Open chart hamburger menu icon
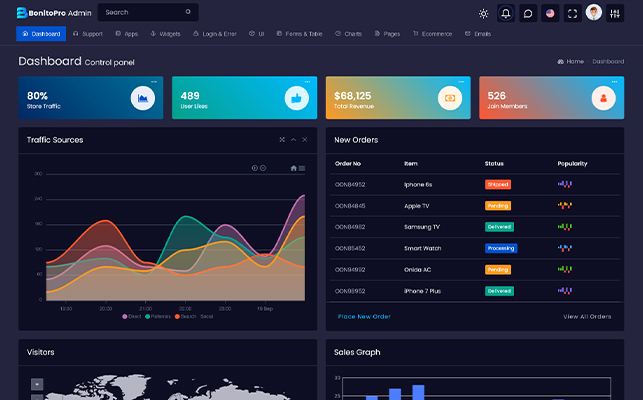 [x=302, y=168]
